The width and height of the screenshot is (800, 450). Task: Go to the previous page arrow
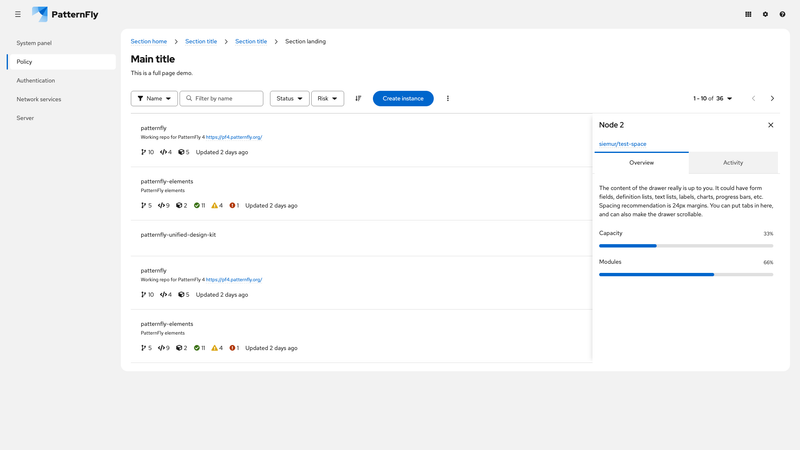[x=753, y=98]
